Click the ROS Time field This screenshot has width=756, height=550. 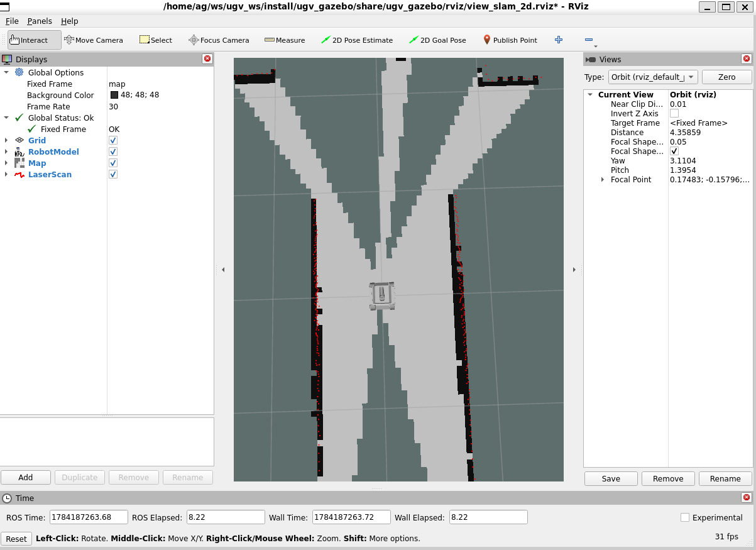[x=89, y=517]
